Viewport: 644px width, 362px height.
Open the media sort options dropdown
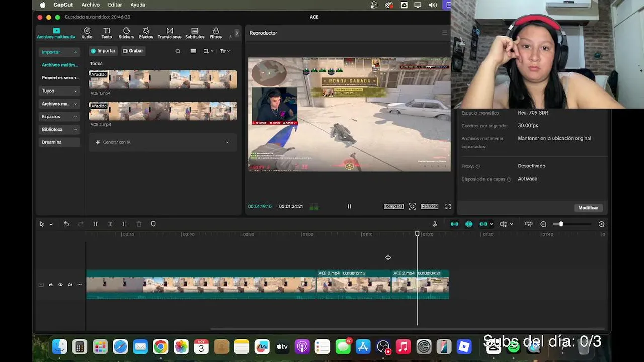point(208,51)
